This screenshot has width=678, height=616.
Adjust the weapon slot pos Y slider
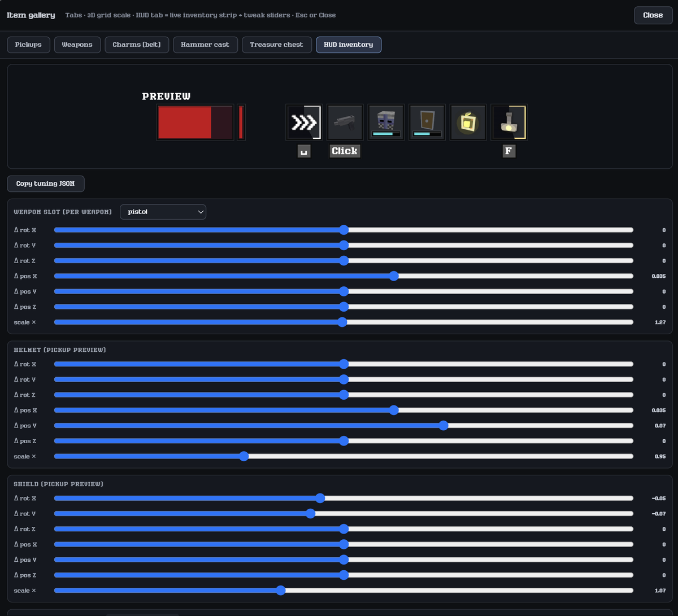pyautogui.click(x=344, y=291)
